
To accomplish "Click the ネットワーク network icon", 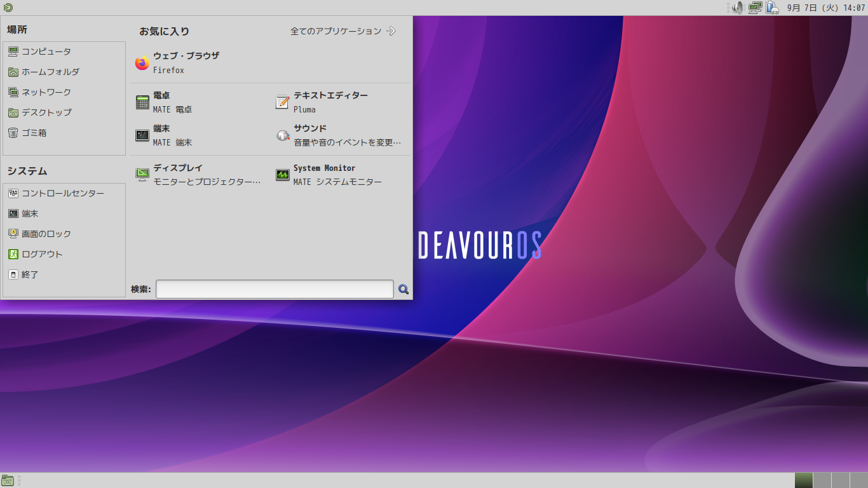I will click(13, 92).
